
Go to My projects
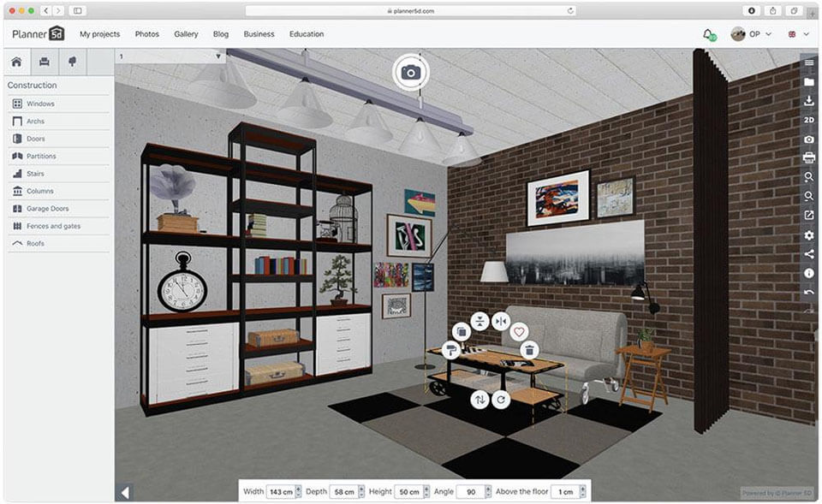100,34
